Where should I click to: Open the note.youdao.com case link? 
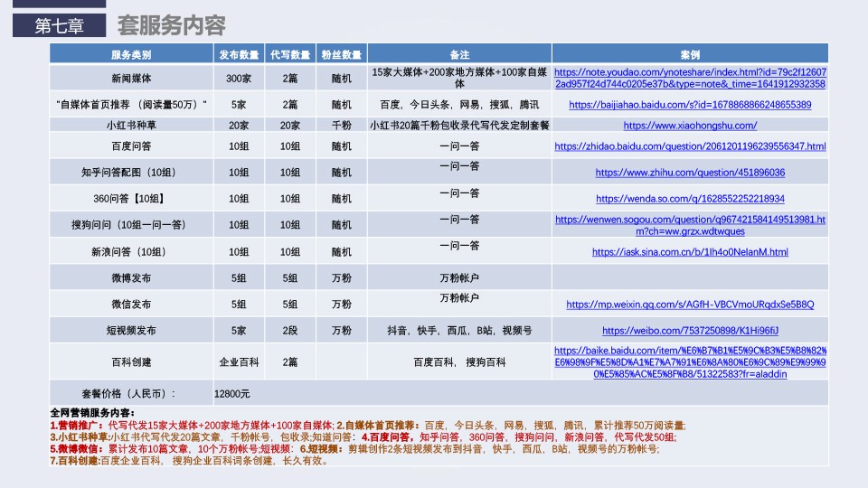[x=689, y=78]
